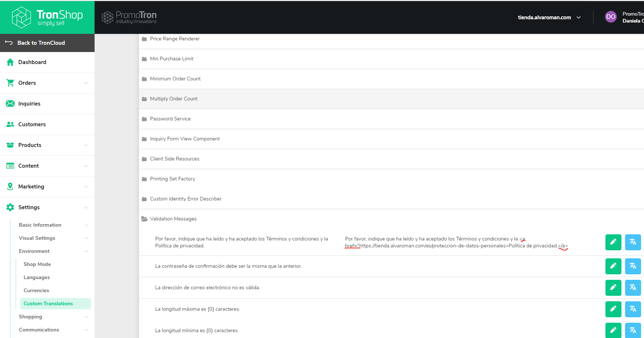644x338 pixels.
Task: Select the Settings gear icon
Action: (x=10, y=207)
